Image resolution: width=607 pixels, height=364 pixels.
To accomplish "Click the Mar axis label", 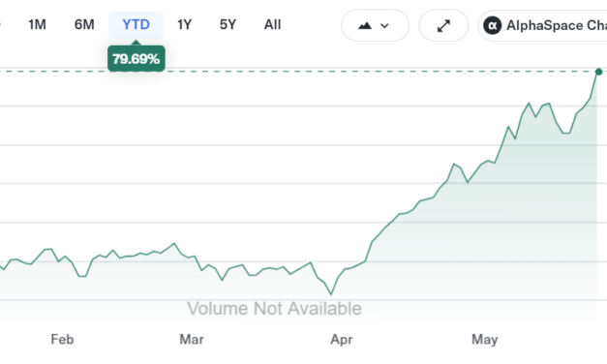I will tap(192, 340).
